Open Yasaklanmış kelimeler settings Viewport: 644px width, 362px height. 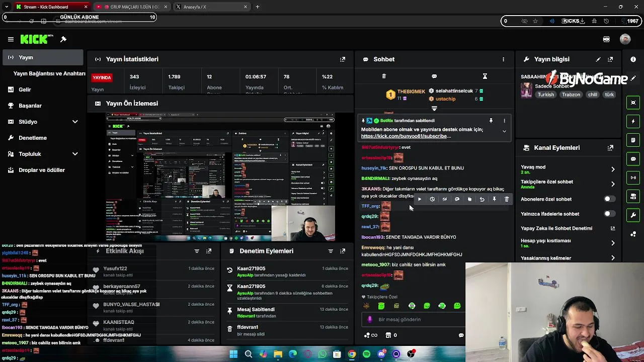[568, 258]
